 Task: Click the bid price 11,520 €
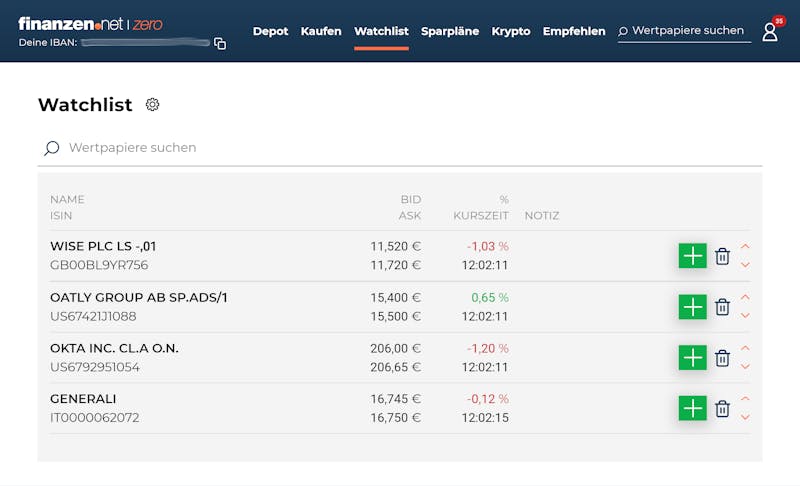point(395,246)
